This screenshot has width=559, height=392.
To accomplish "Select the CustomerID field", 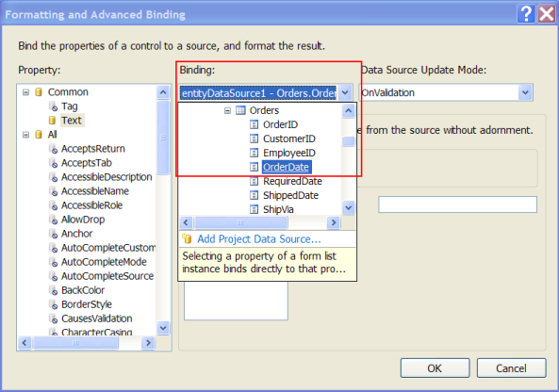I will (x=289, y=139).
